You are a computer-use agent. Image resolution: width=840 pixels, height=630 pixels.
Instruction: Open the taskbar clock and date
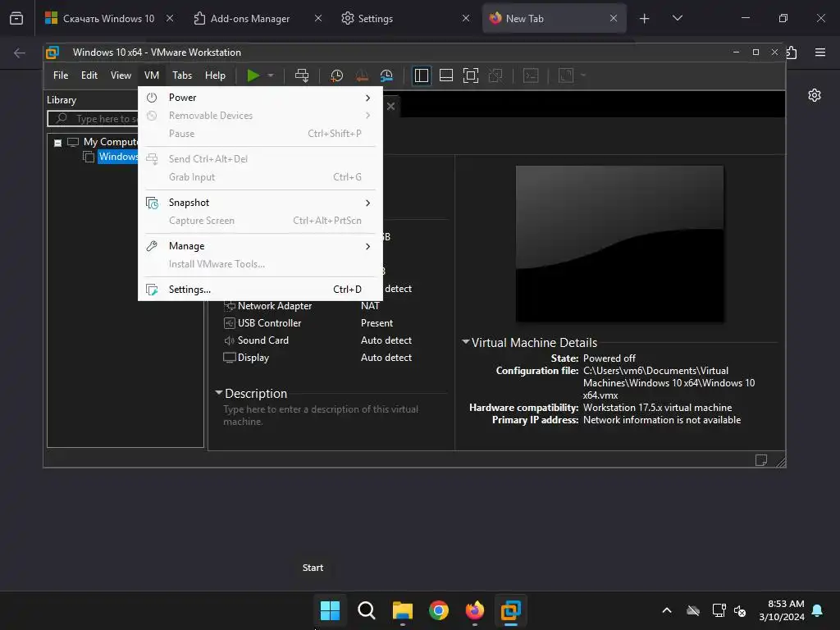tap(782, 610)
